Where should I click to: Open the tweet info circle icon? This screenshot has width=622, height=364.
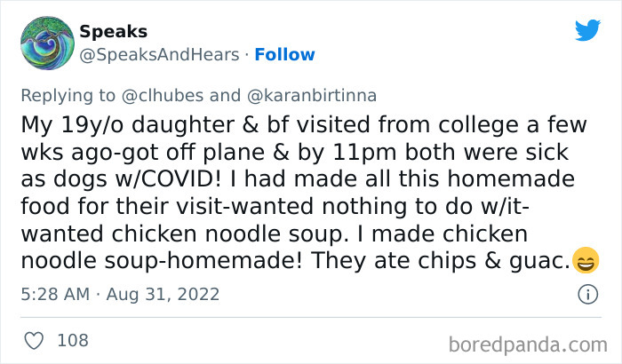[587, 295]
